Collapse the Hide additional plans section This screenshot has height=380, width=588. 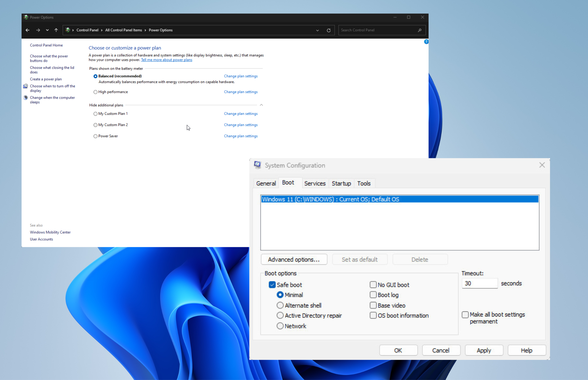(x=261, y=105)
